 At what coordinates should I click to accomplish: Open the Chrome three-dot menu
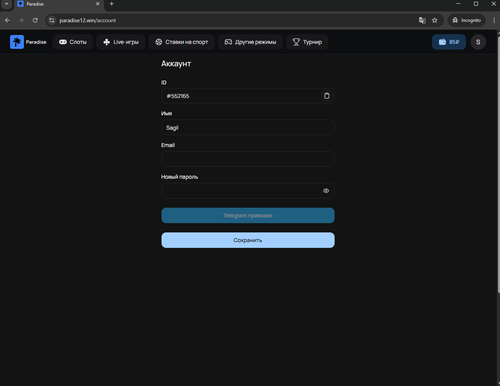(494, 20)
